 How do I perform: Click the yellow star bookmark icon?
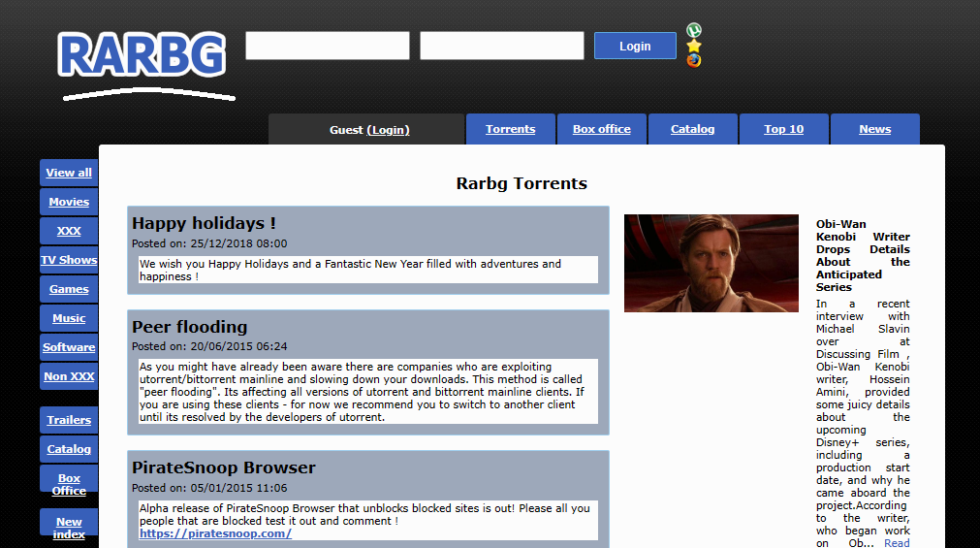[694, 46]
